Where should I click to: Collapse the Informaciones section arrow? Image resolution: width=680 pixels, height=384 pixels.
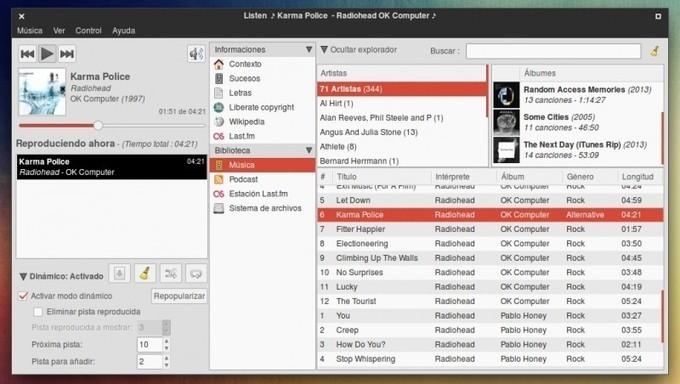[x=309, y=49]
